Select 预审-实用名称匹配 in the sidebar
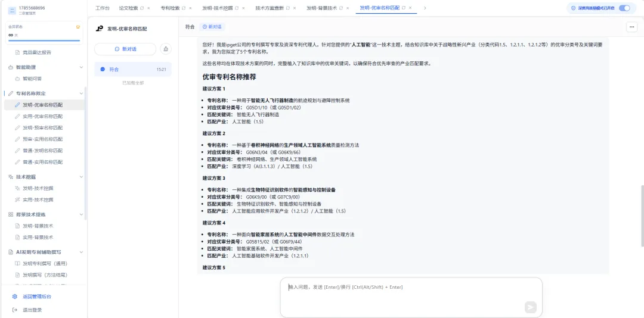 pos(43,139)
